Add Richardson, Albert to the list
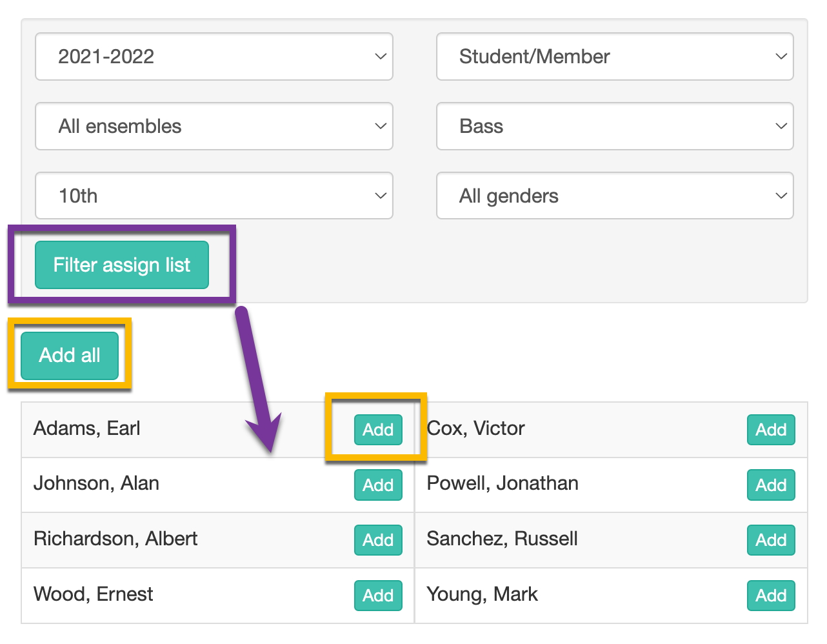The image size is (827, 644). 378,540
